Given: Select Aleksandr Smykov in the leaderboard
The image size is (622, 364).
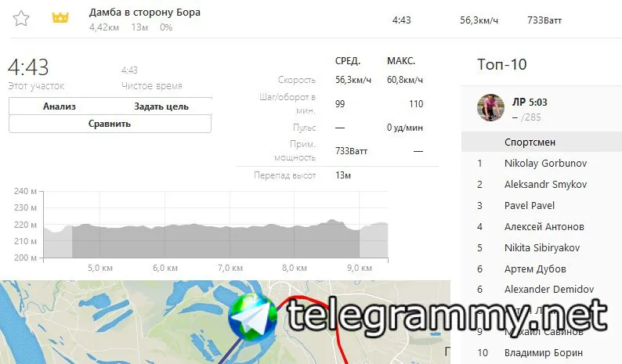Looking at the screenshot, I should click(545, 185).
